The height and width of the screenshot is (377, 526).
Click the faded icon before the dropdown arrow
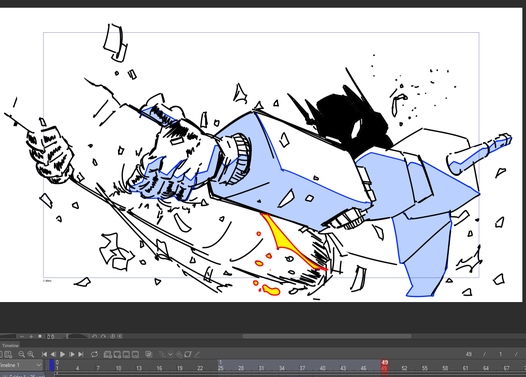click(162, 354)
